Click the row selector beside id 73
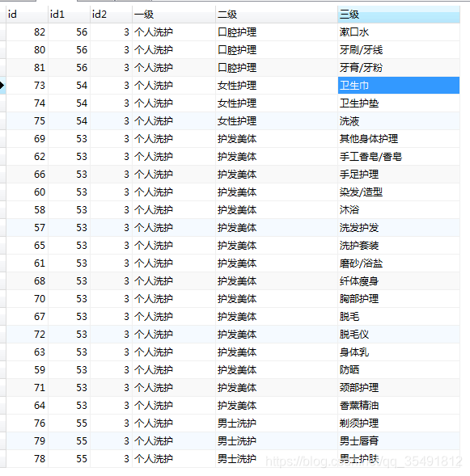This screenshot has width=470, height=476. (x=2, y=86)
